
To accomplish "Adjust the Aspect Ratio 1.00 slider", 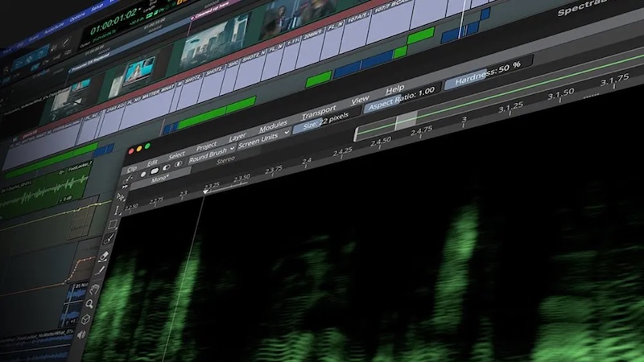I will (x=402, y=99).
